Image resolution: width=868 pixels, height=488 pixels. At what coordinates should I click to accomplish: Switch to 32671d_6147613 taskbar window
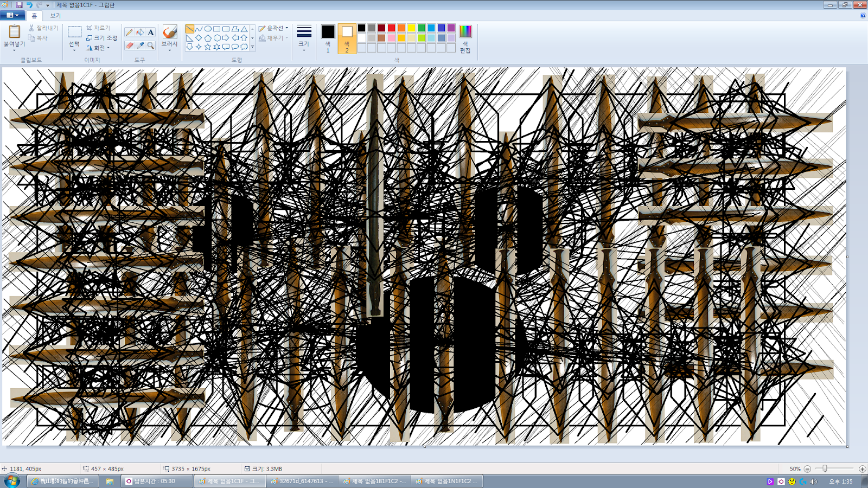[x=303, y=481]
